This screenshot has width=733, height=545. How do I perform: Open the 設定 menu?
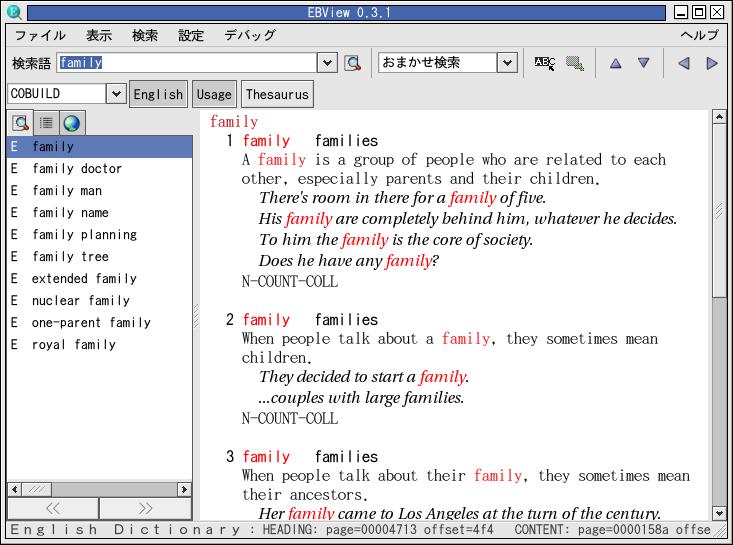[191, 35]
